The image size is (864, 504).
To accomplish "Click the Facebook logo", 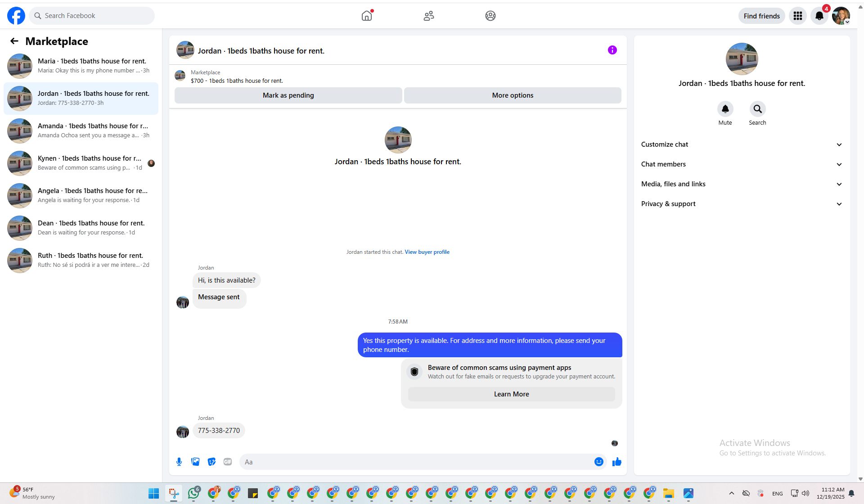I will click(x=16, y=16).
